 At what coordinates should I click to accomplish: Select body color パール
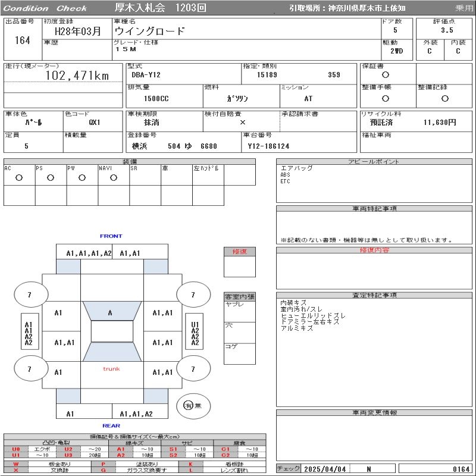33,123
